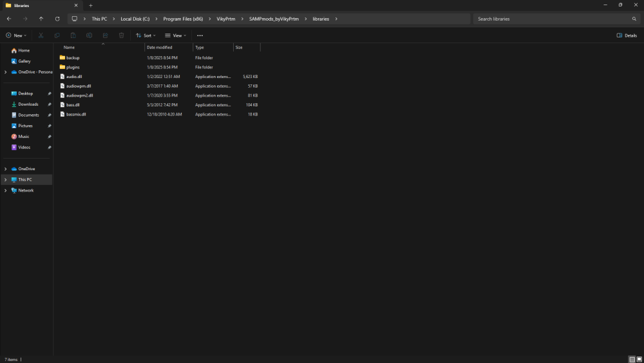Viewport: 644px width, 363px height.
Task: Go up one folder level
Action: [x=41, y=19]
